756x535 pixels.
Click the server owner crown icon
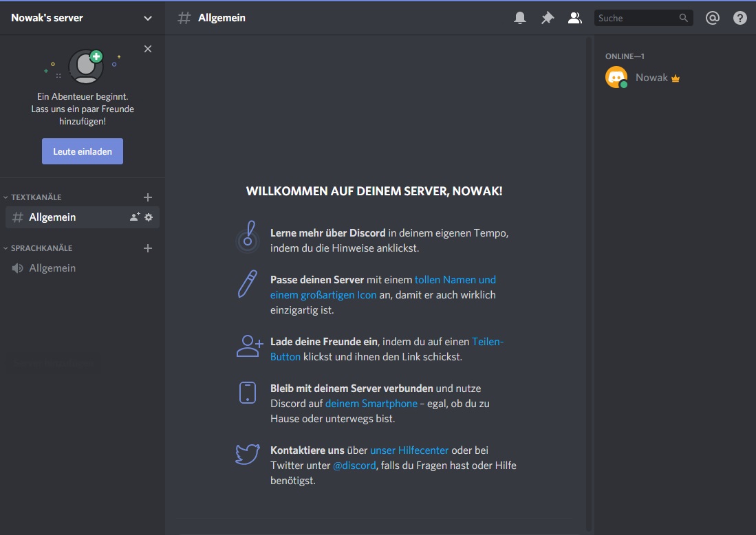pyautogui.click(x=676, y=78)
